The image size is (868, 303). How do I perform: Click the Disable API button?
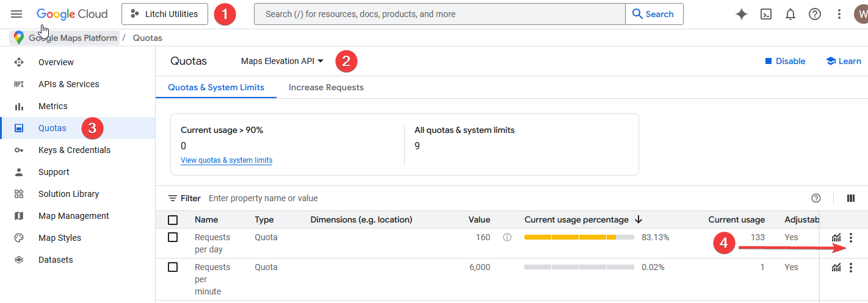coord(785,61)
